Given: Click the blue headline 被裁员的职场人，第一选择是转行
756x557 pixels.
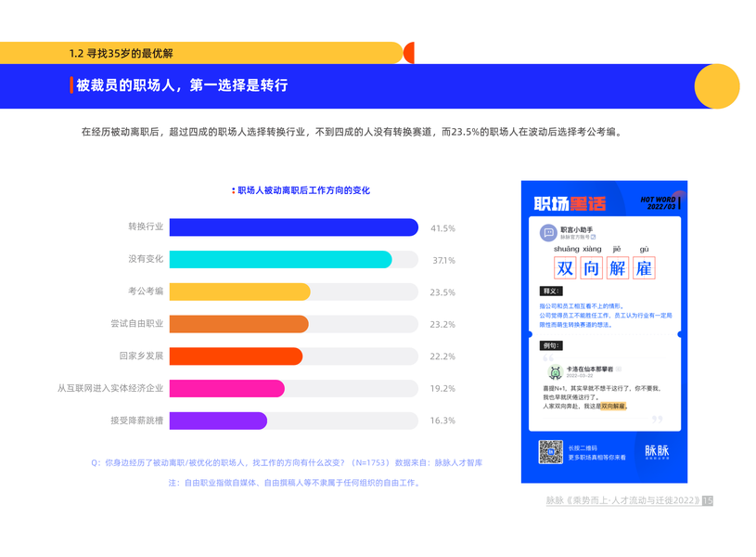Looking at the screenshot, I should [x=182, y=85].
